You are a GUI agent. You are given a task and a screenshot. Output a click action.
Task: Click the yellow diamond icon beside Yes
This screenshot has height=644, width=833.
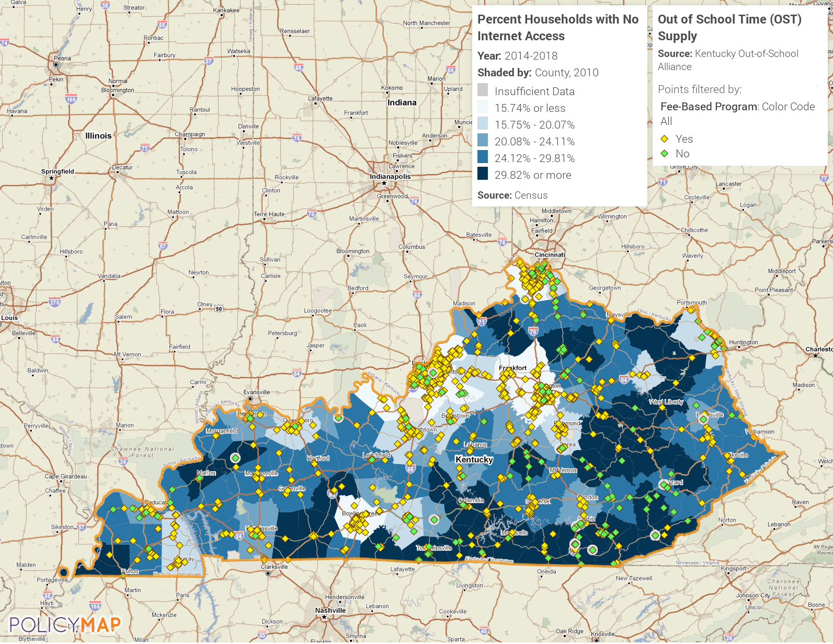point(665,139)
